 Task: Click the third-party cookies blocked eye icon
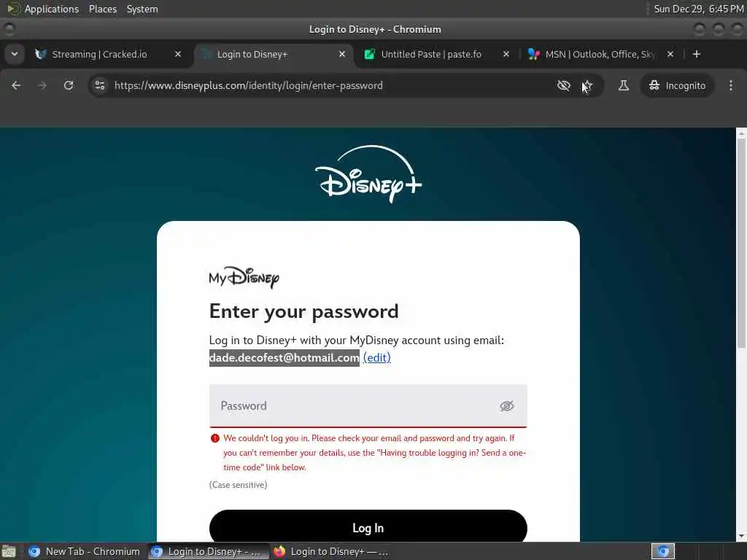tap(564, 85)
